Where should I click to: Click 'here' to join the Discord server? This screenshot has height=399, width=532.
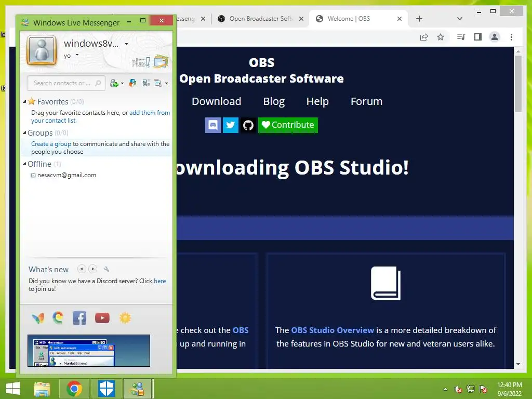click(x=160, y=281)
